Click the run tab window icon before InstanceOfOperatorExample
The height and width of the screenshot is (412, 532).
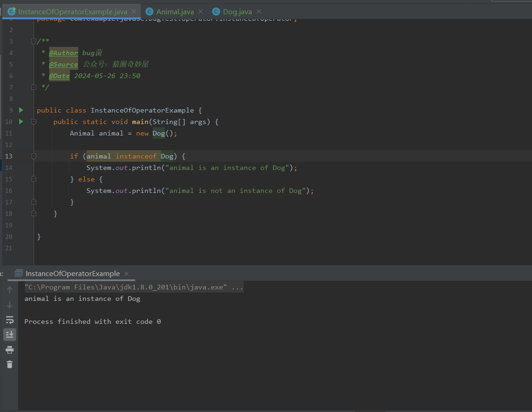tap(19, 273)
